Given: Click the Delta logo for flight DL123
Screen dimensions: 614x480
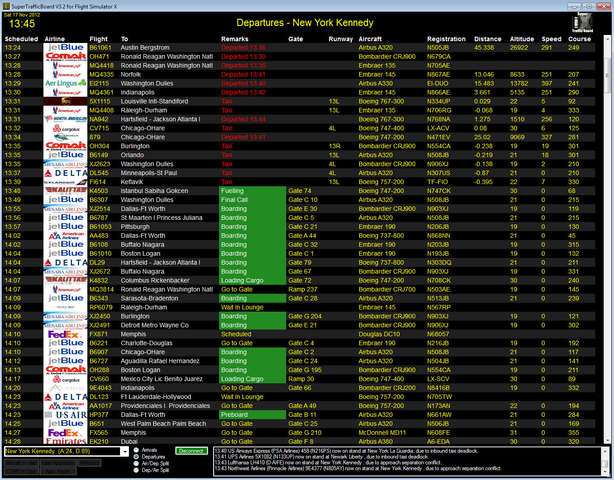Looking at the screenshot, I should pos(65,397).
